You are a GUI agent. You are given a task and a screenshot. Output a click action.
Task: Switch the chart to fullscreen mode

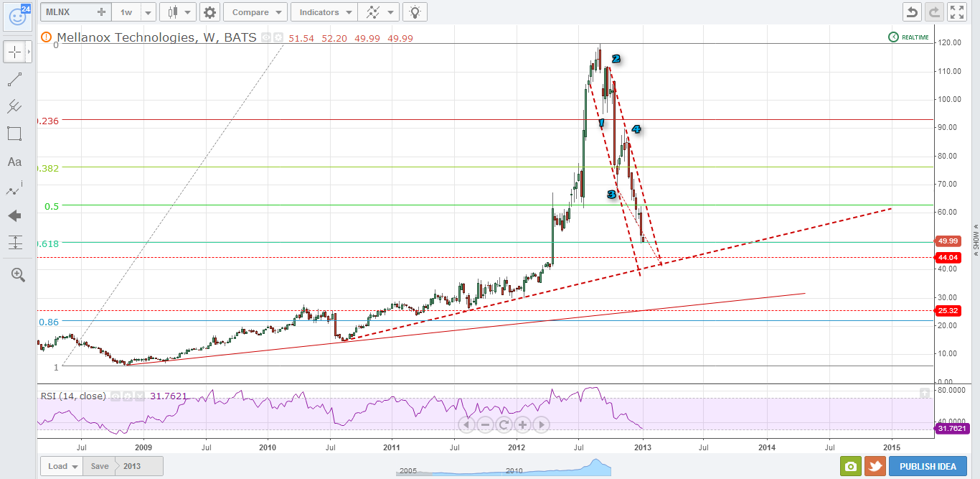click(957, 12)
